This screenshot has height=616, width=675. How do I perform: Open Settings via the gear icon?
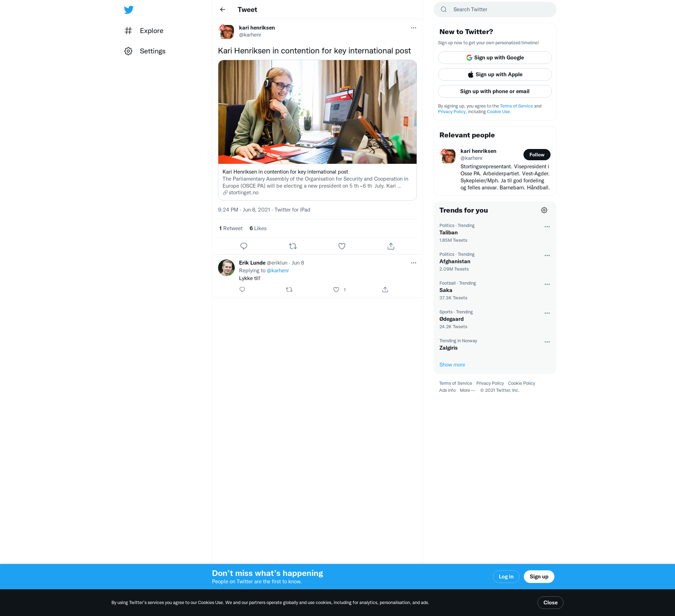click(145, 51)
